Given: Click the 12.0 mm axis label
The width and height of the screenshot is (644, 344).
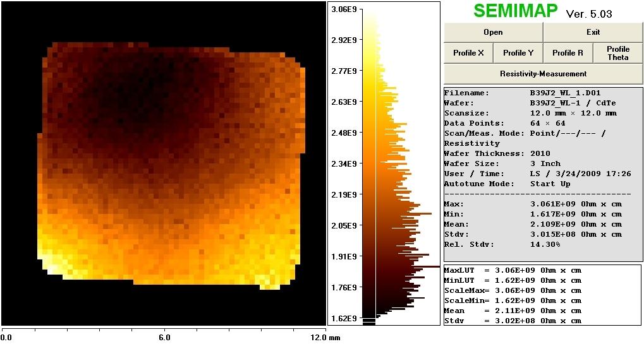Looking at the screenshot, I should pos(325,338).
